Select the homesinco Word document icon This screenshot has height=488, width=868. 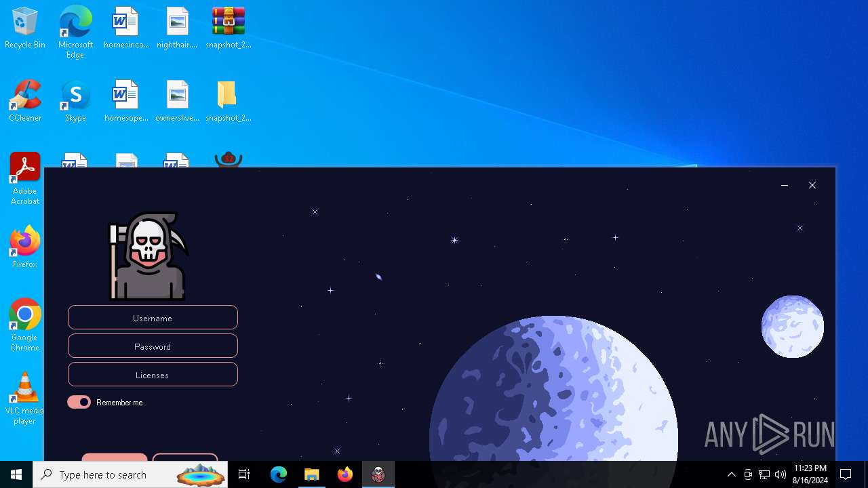[x=126, y=28]
